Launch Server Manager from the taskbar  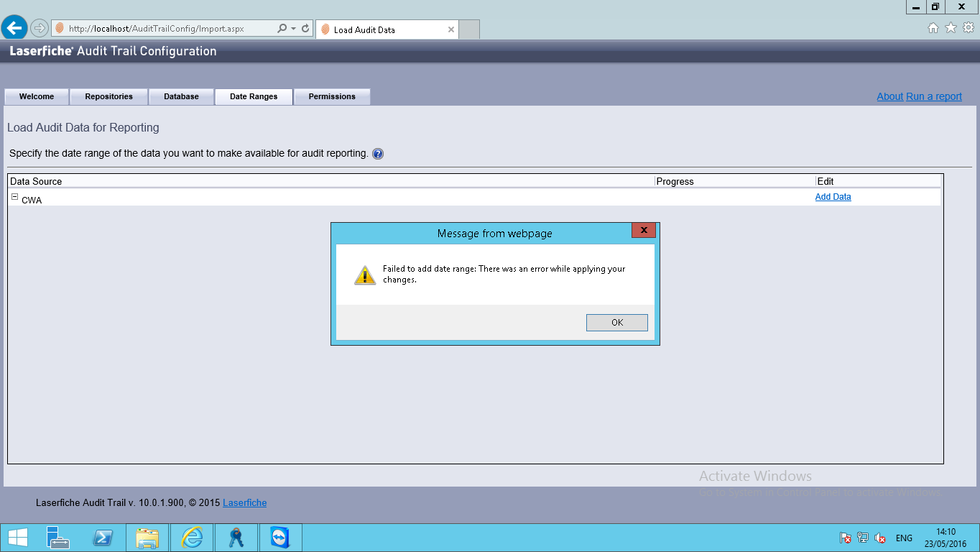click(57, 538)
